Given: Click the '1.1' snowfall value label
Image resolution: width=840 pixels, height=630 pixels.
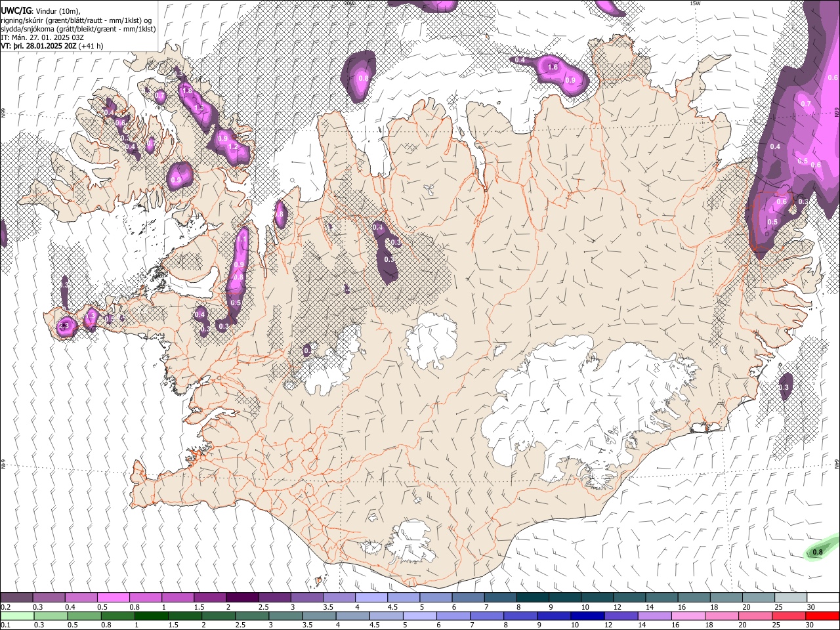Looking at the screenshot, I should [x=241, y=240].
